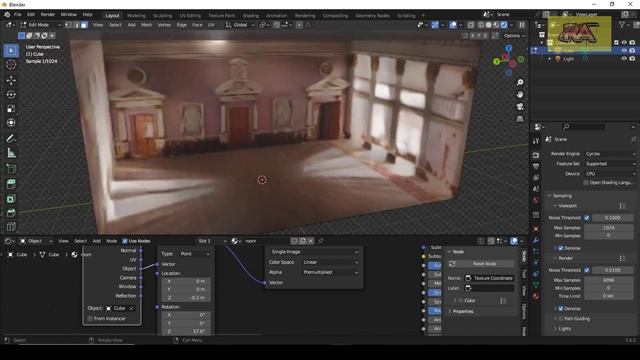Toggle X-ray display

471,25
